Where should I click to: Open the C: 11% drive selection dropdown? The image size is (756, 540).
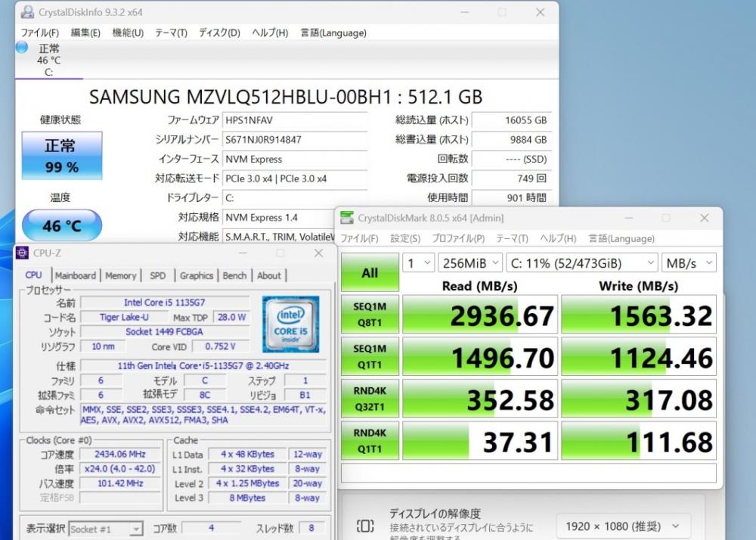[582, 263]
